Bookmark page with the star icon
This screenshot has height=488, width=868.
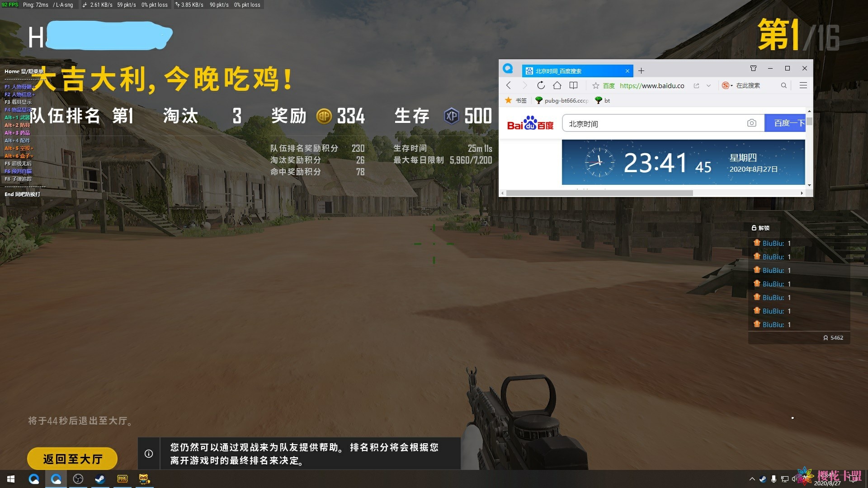[595, 85]
